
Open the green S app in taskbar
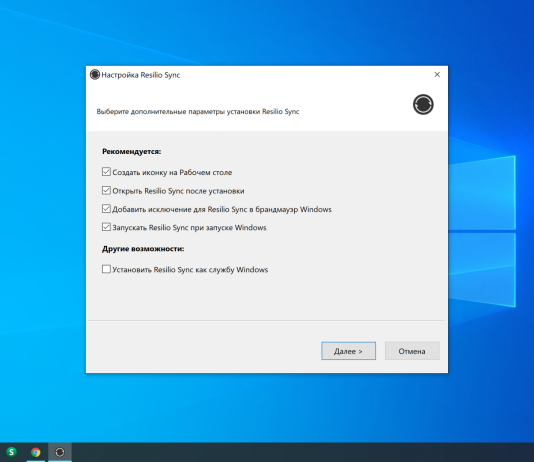click(12, 452)
